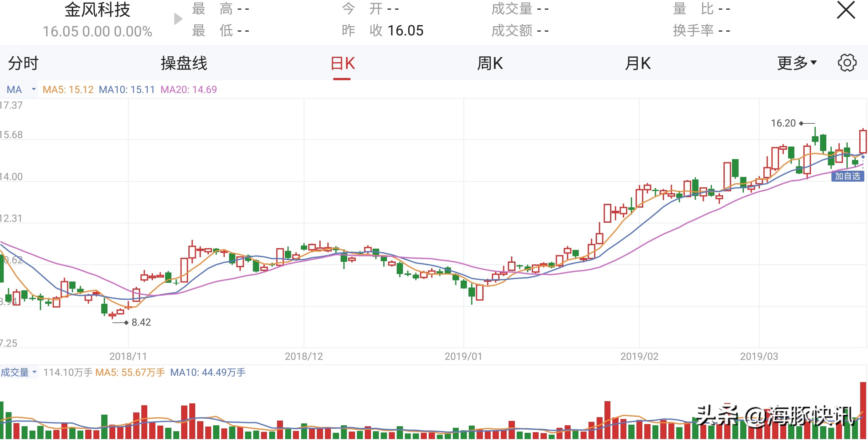The height and width of the screenshot is (440, 868).
Task: Click the 15.68 price axis label
Action: coord(11,135)
